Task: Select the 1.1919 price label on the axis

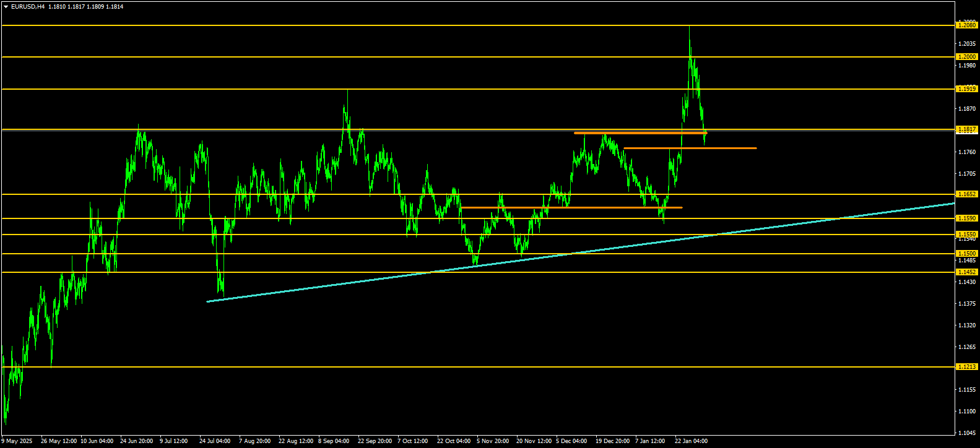Action: pyautogui.click(x=967, y=89)
